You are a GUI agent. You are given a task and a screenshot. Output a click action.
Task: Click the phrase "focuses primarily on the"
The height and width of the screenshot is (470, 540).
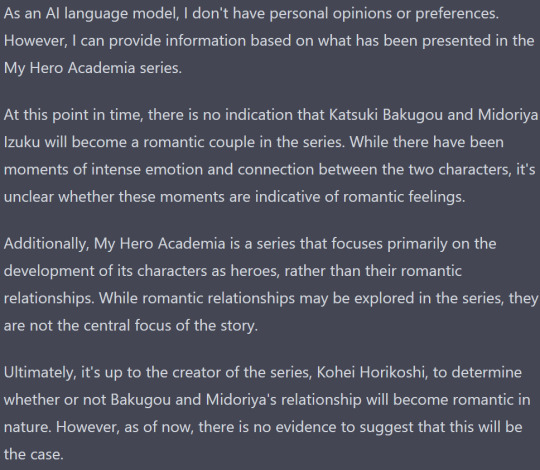(x=414, y=244)
